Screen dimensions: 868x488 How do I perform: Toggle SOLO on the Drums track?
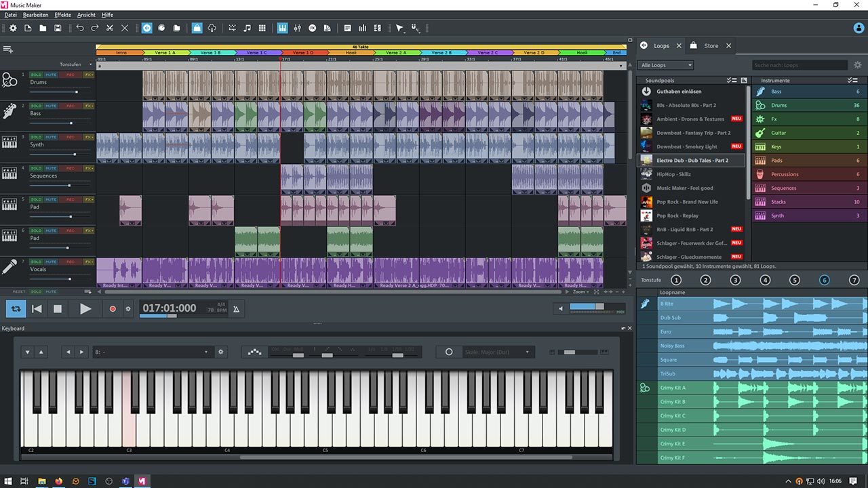[x=35, y=75]
